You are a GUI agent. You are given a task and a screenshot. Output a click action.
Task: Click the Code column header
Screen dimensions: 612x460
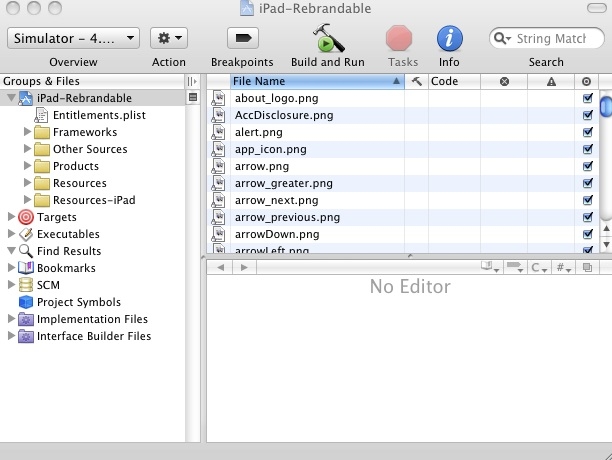(x=453, y=81)
